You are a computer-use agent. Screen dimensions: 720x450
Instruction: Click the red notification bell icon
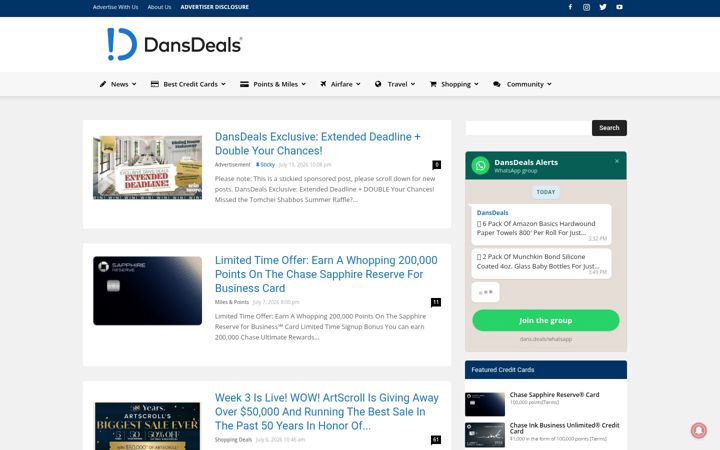[x=699, y=430]
